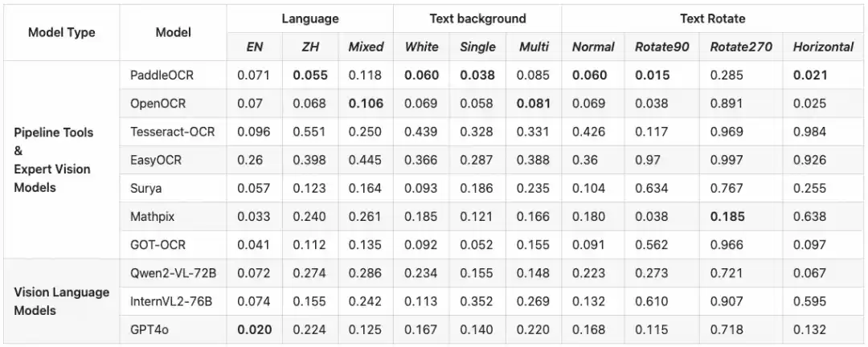
Task: Click Mathpix's bold 0.185 Rotate270 value
Action: 727,216
